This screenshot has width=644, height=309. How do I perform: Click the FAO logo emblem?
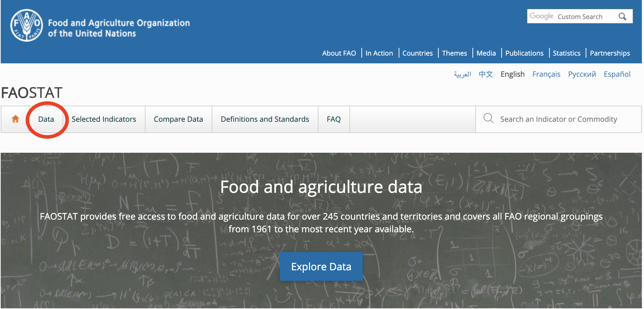pyautogui.click(x=27, y=25)
